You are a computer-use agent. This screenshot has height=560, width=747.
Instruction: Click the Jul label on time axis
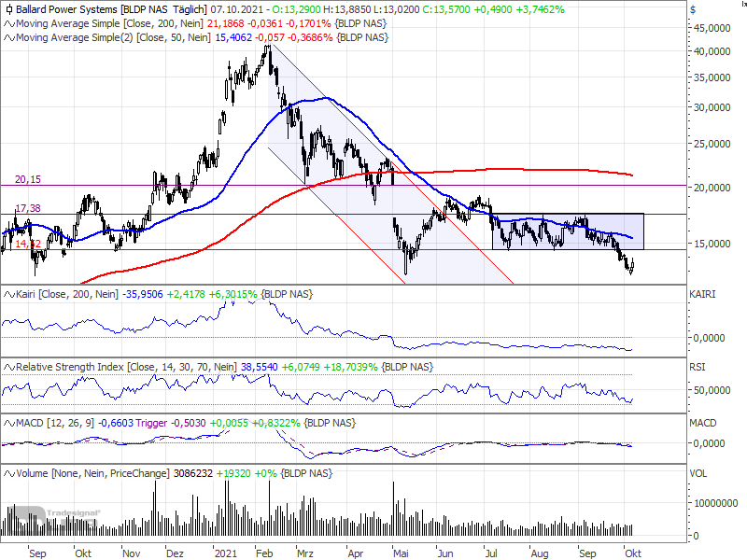point(491,553)
